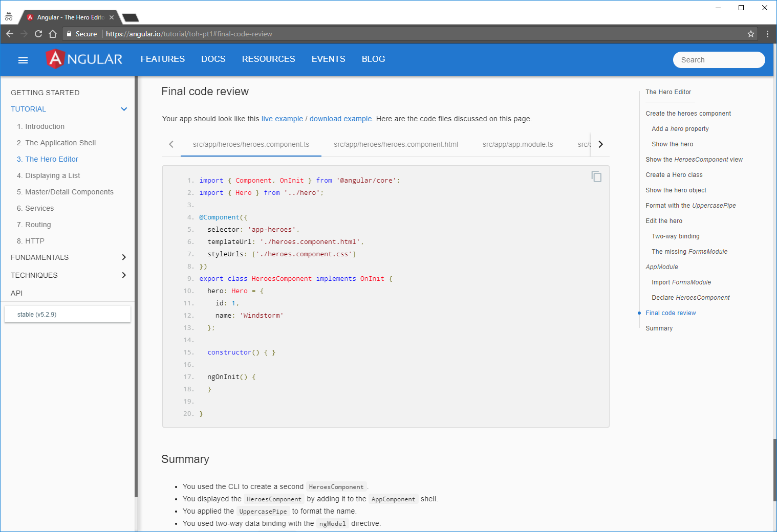This screenshot has height=532, width=777.
Task: Bookmark the page with the star icon
Action: pyautogui.click(x=751, y=33)
